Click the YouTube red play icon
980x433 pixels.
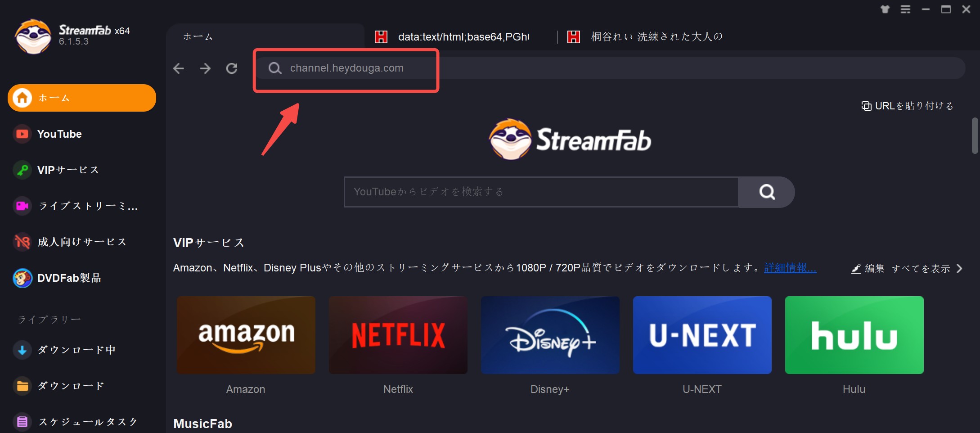22,134
